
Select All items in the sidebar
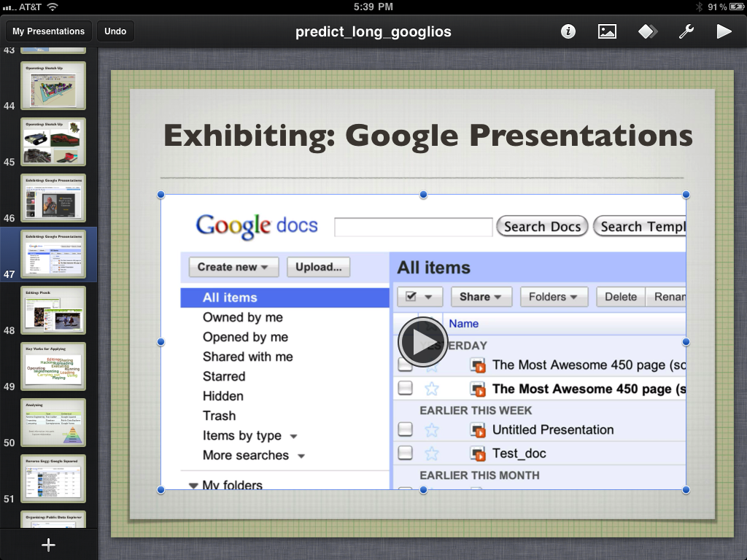pos(285,297)
